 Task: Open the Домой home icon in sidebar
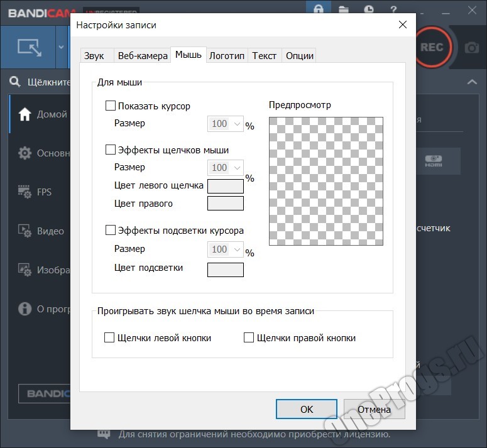[x=25, y=114]
